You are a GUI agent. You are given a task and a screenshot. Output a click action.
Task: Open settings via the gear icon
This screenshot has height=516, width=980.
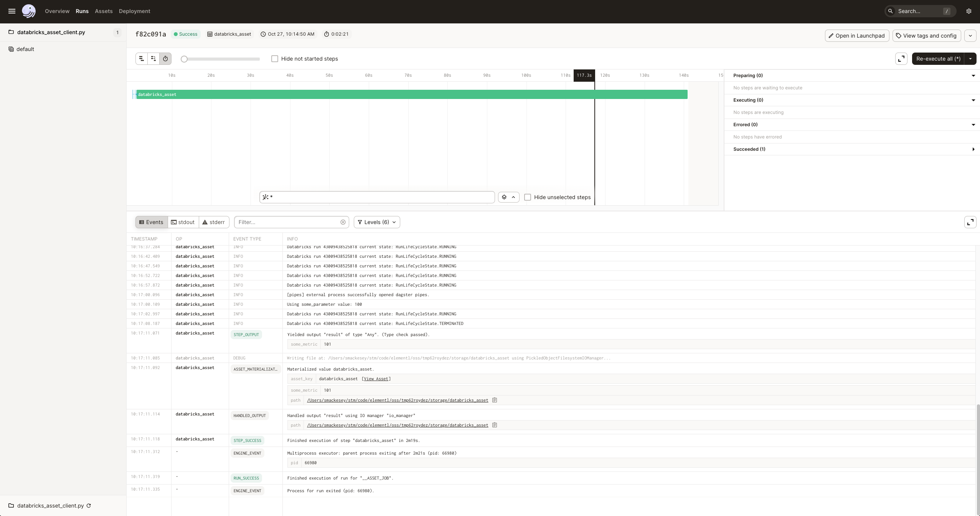point(968,11)
